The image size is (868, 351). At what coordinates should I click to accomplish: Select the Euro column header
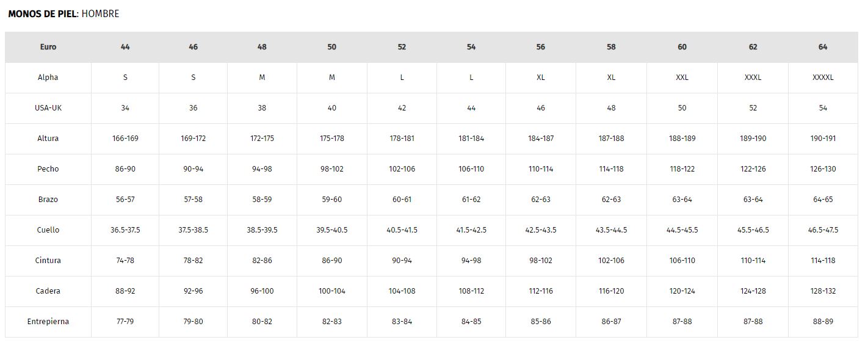[48, 47]
